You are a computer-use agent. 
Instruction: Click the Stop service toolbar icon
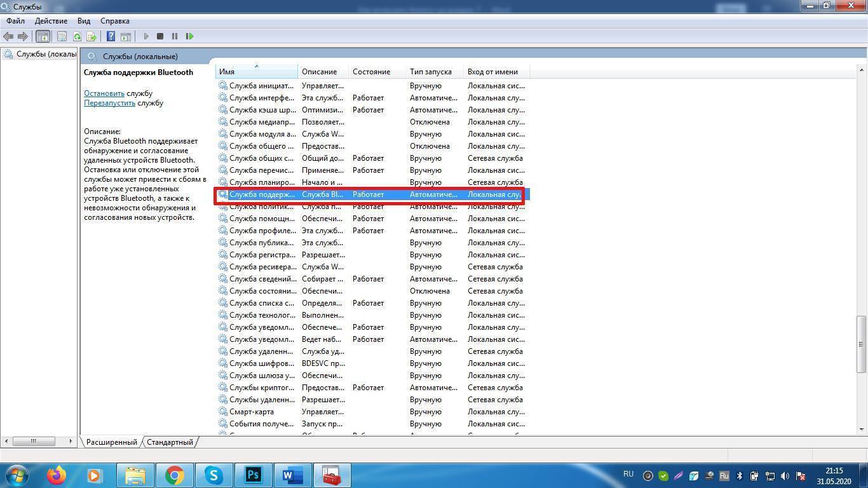coord(160,36)
